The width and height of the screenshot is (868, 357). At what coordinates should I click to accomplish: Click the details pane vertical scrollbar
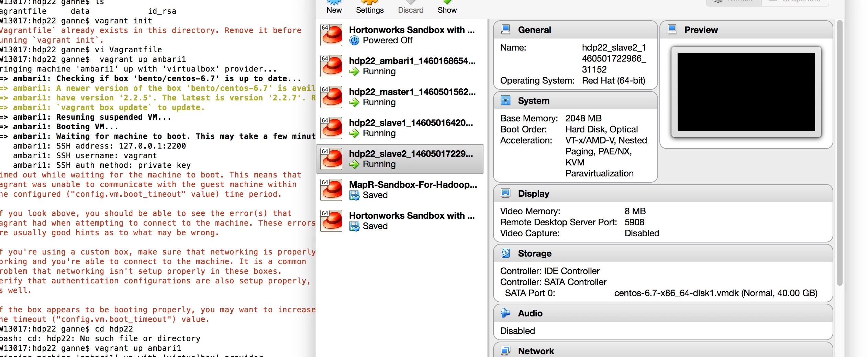pos(839,153)
